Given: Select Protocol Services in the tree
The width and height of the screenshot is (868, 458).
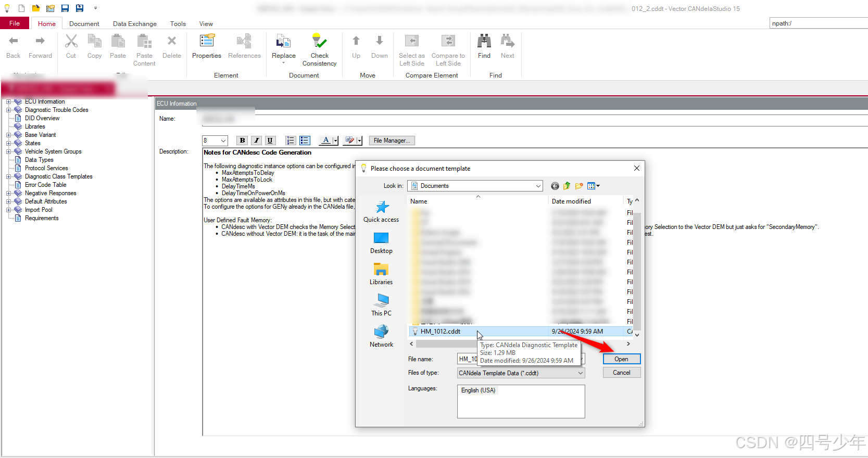Looking at the screenshot, I should click(x=46, y=168).
